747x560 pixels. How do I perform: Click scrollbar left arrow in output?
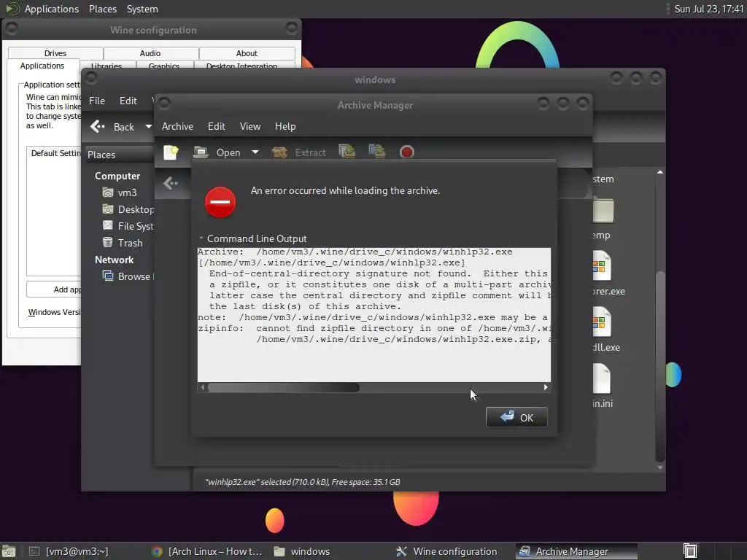pos(203,388)
